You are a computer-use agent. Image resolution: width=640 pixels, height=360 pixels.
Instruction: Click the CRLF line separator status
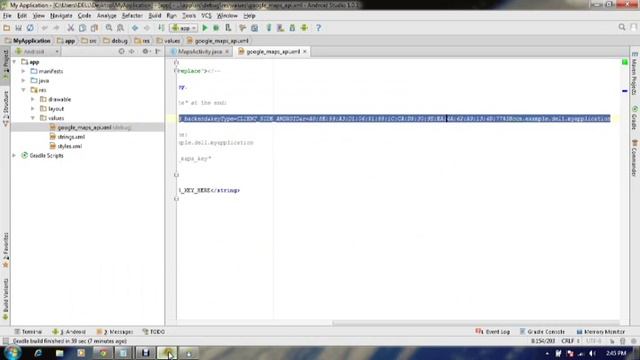(x=568, y=341)
